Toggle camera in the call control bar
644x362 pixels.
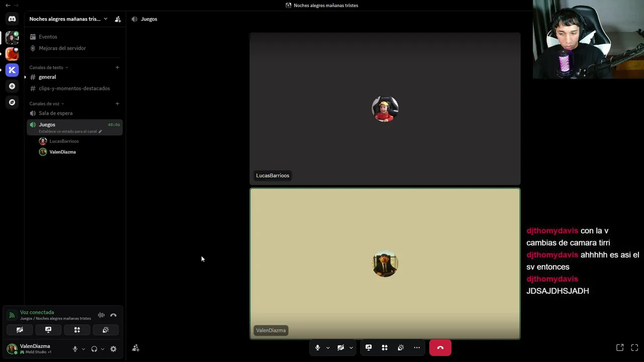(341, 347)
